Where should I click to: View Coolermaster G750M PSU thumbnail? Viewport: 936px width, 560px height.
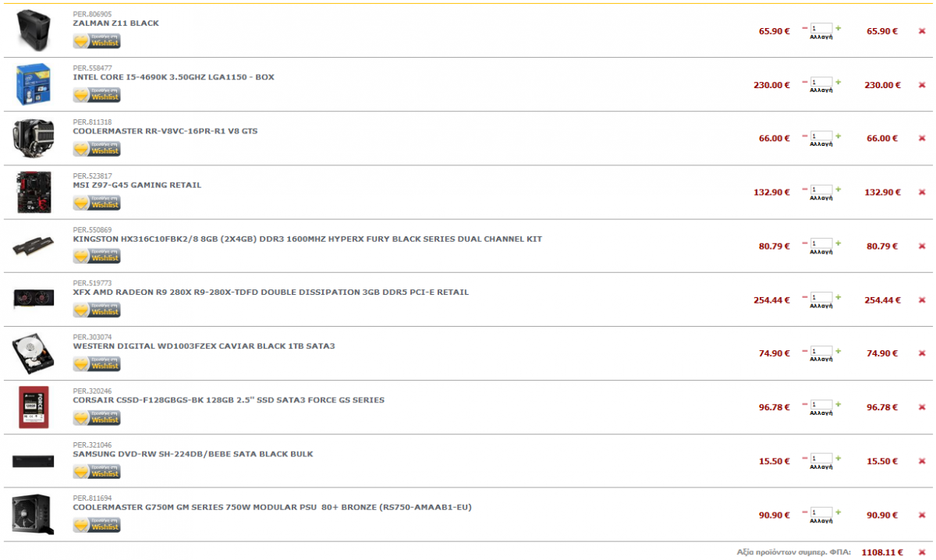pyautogui.click(x=34, y=515)
